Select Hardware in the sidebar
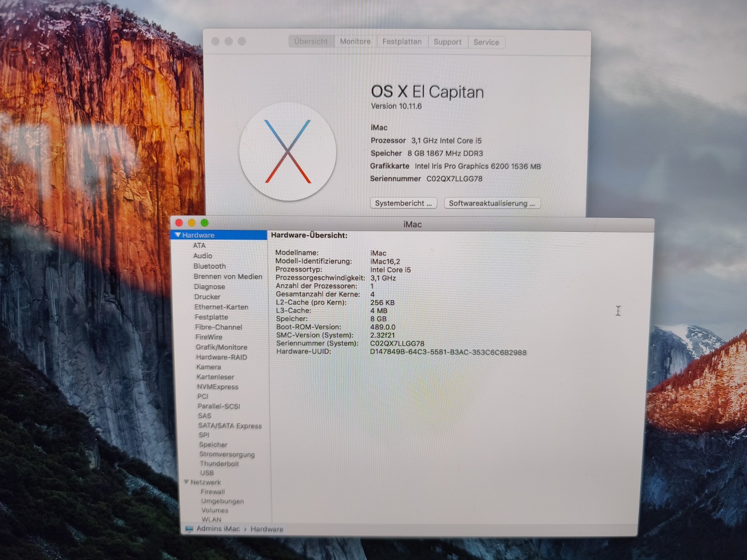Image resolution: width=747 pixels, height=560 pixels. [x=219, y=235]
